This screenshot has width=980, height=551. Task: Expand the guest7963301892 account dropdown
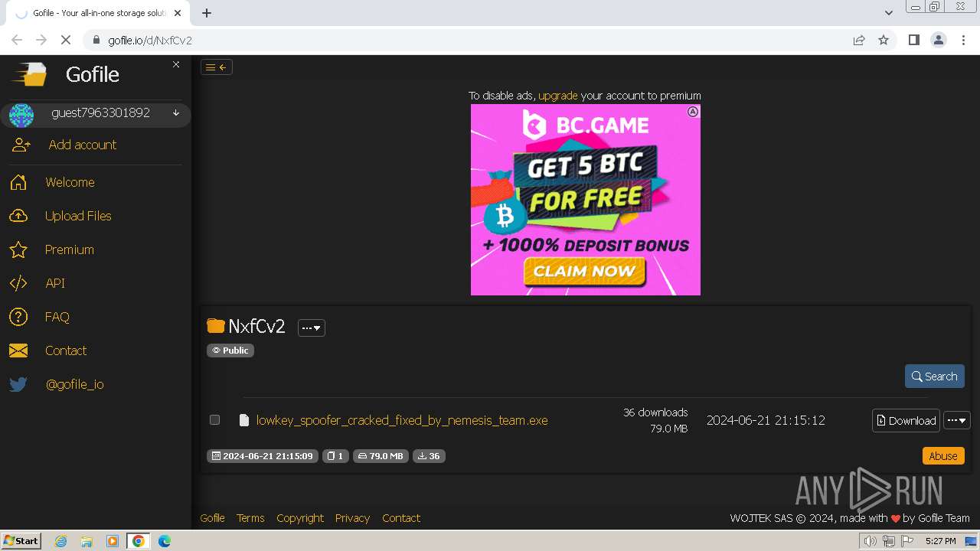[x=176, y=113]
